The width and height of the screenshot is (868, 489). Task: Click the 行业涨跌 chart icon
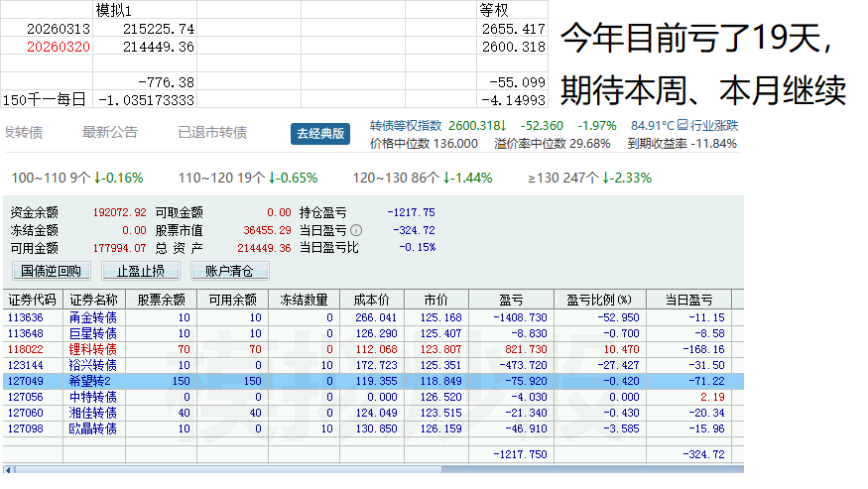pyautogui.click(x=682, y=126)
